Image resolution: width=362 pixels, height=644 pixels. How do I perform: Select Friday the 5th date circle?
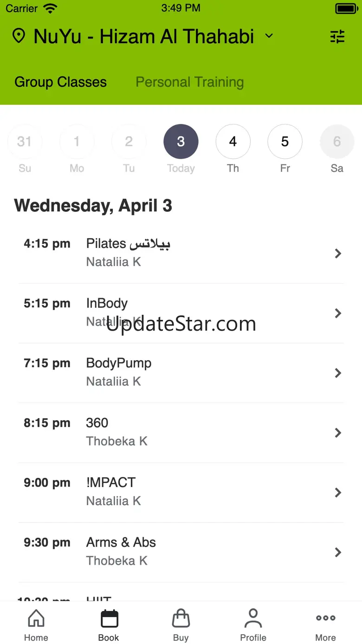(x=285, y=142)
